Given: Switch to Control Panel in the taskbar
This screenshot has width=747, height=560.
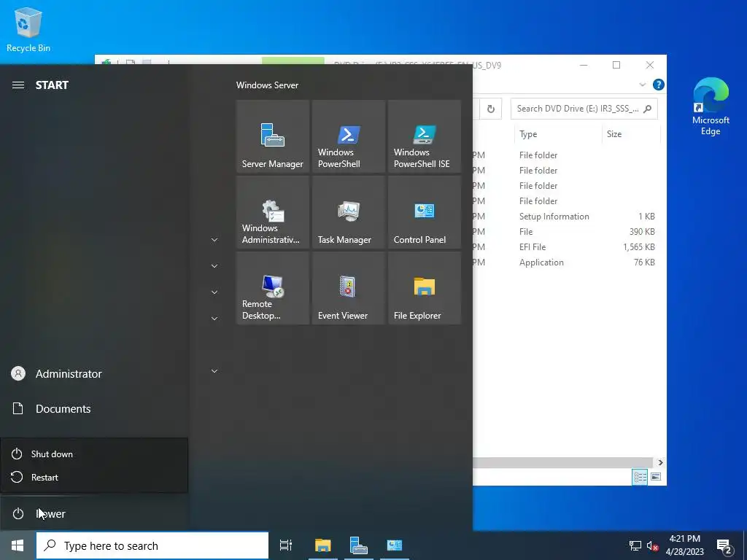Looking at the screenshot, I should pos(395,545).
